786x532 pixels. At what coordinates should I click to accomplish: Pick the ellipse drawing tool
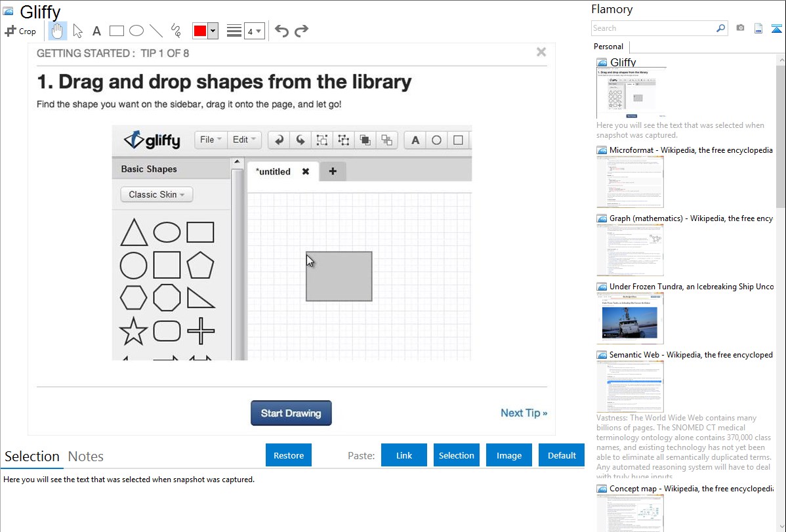tap(136, 31)
